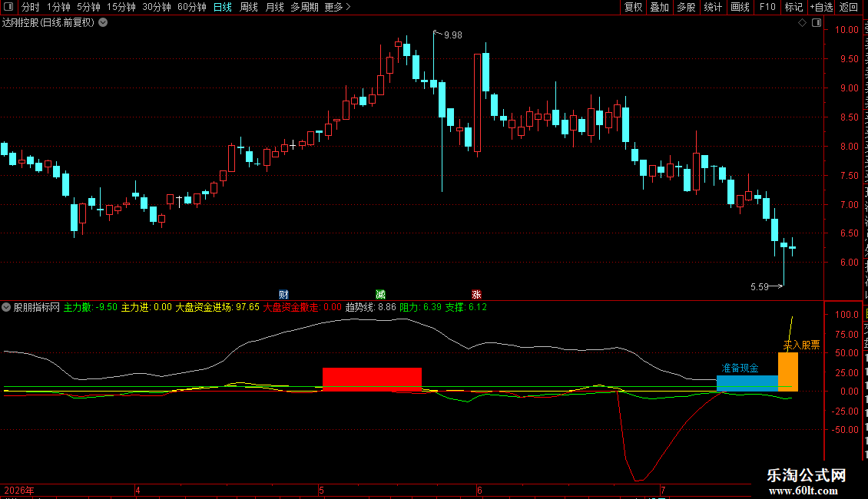Click the 主力撤: -9.50 value

pyautogui.click(x=91, y=307)
